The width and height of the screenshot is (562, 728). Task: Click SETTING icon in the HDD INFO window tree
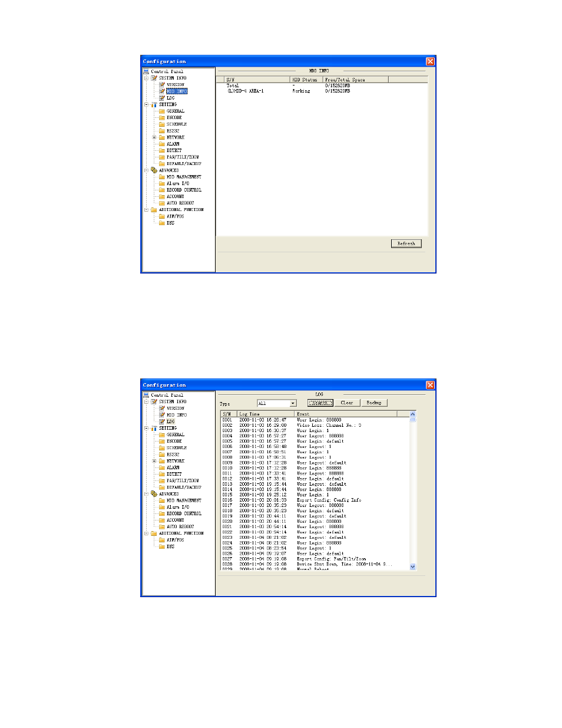point(154,104)
